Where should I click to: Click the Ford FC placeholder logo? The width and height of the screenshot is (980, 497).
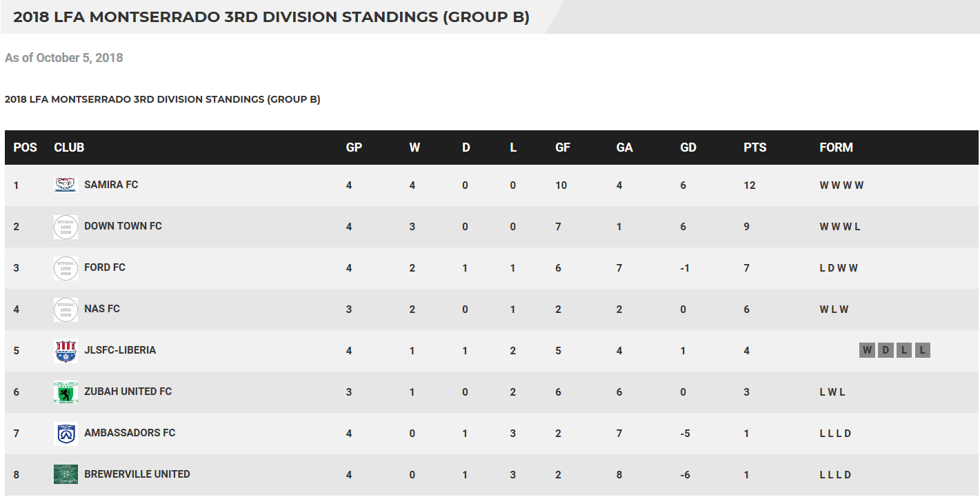(x=66, y=268)
